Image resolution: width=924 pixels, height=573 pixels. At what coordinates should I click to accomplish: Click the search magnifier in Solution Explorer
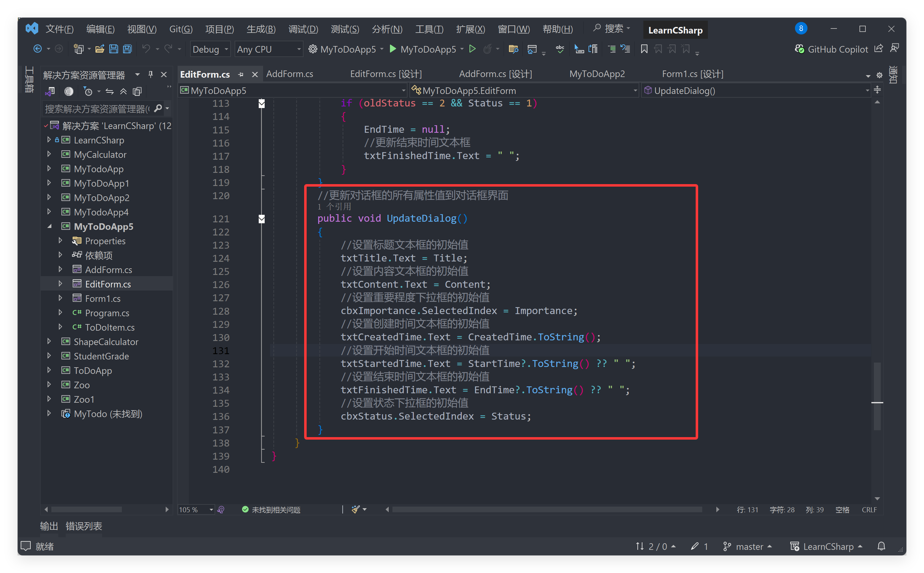click(158, 109)
